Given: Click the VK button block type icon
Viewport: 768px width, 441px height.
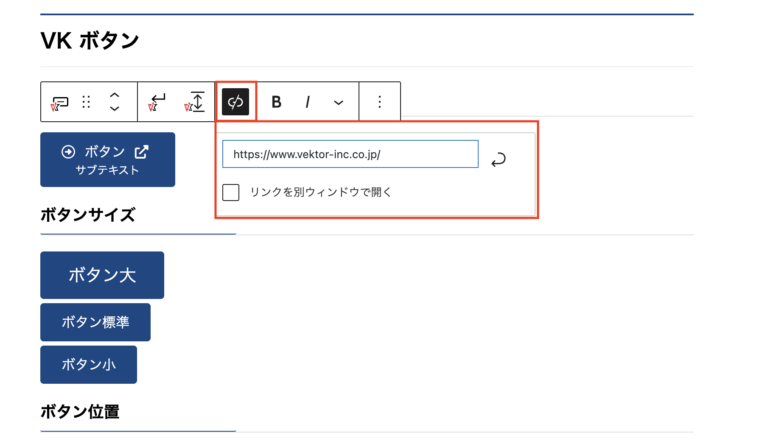Looking at the screenshot, I should (60, 102).
